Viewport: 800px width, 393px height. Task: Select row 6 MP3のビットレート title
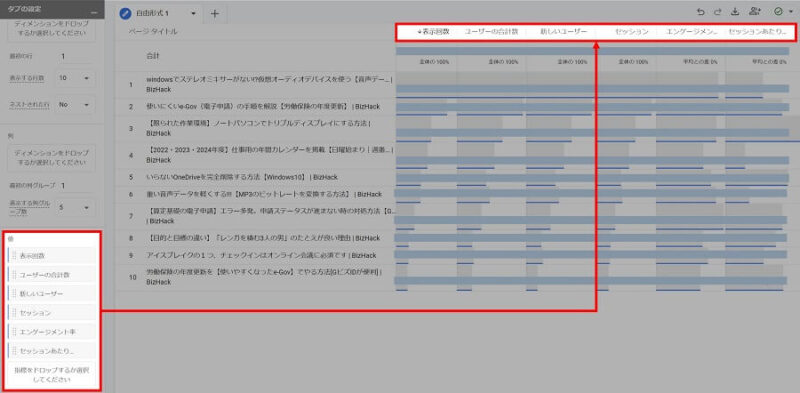(x=264, y=194)
